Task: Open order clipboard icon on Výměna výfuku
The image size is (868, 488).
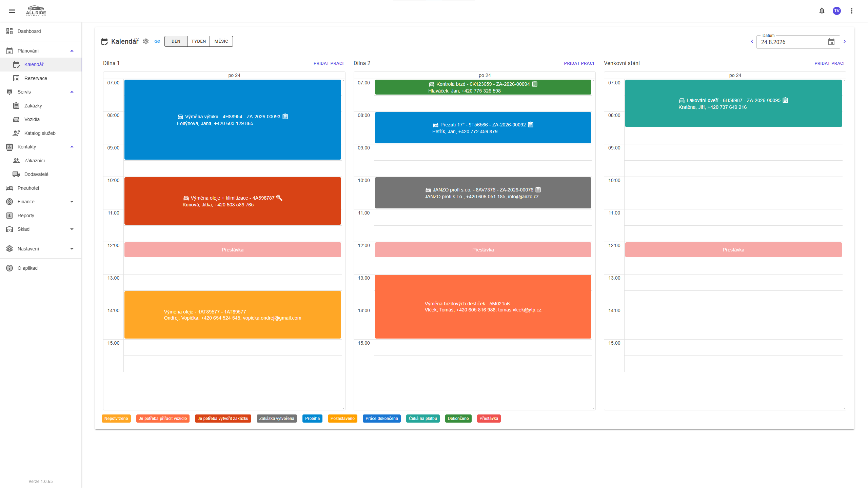Action: coord(285,117)
